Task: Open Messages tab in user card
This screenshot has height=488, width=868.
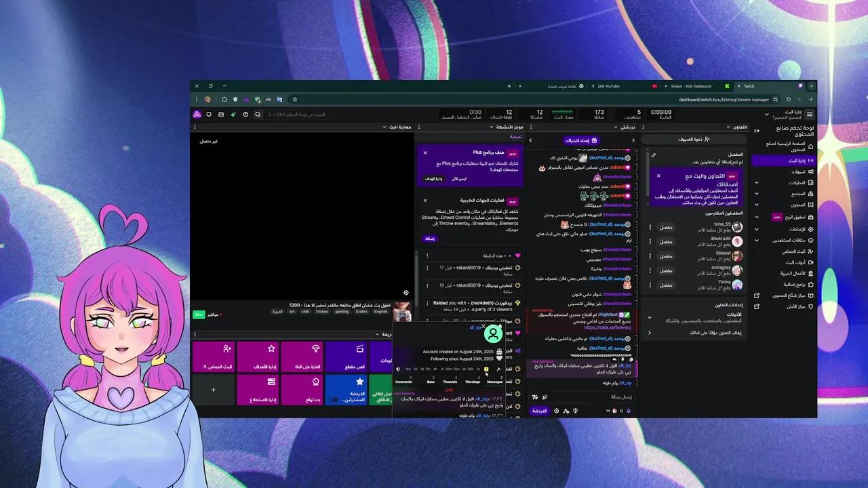Action: (494, 382)
